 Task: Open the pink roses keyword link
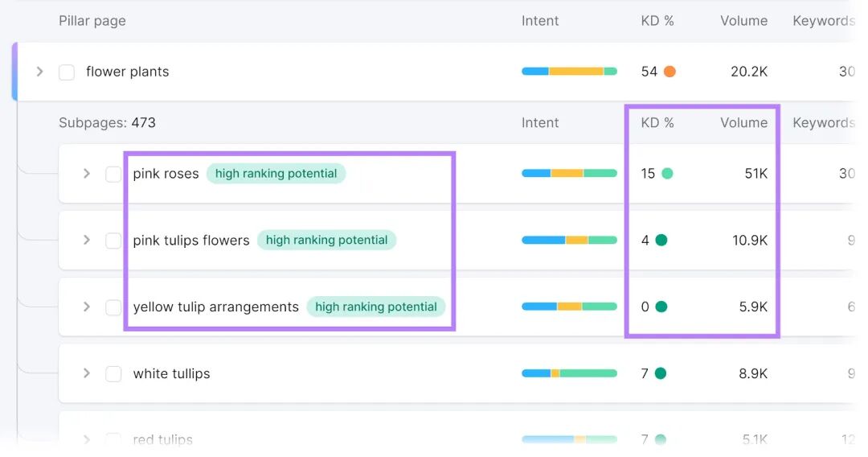pos(166,173)
